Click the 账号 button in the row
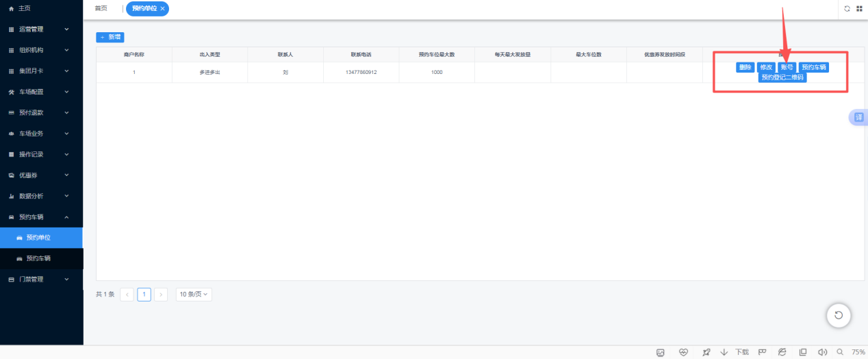 coord(787,67)
